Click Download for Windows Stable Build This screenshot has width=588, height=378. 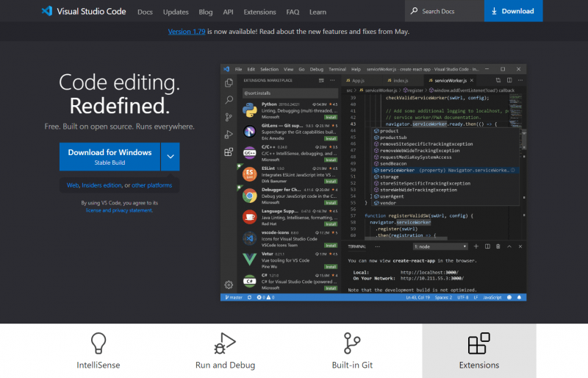tap(110, 157)
